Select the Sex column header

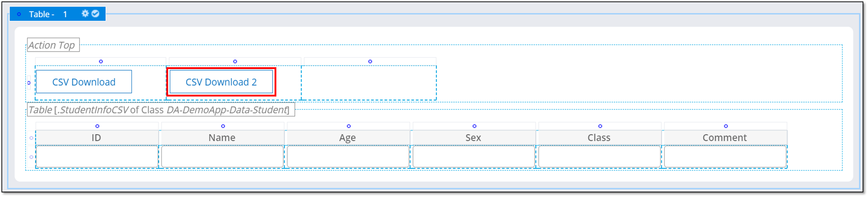coord(473,138)
